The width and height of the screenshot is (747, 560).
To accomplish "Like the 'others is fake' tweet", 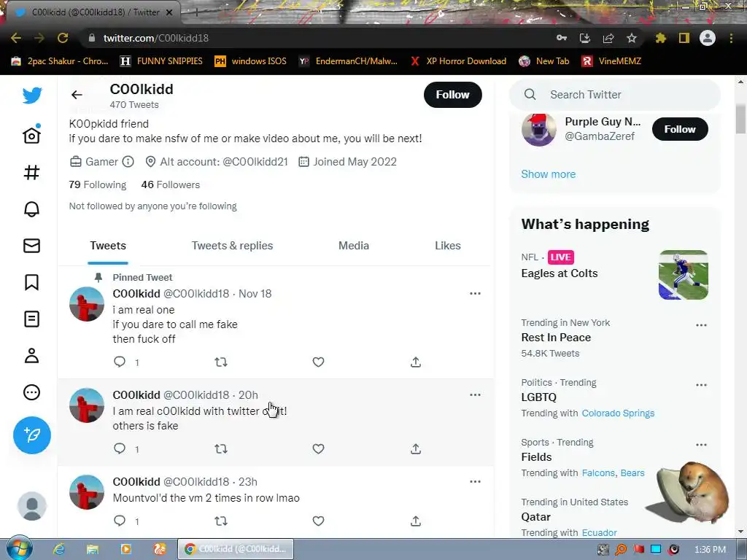I will (318, 448).
